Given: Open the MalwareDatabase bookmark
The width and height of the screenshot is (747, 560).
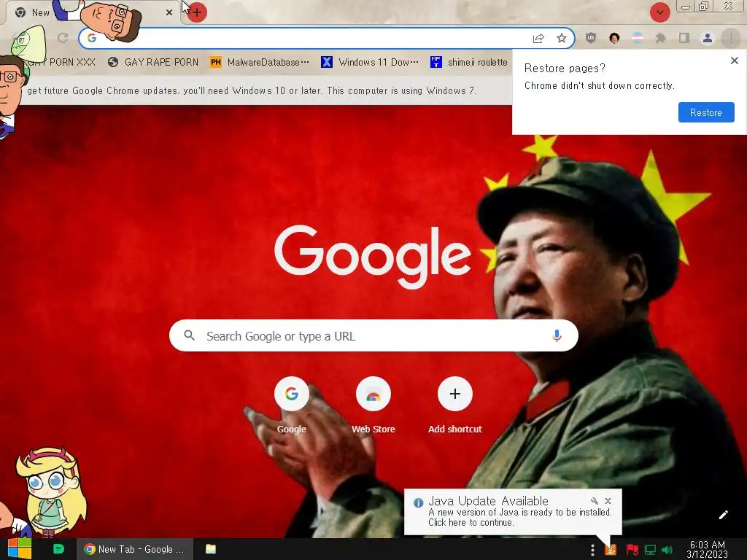Looking at the screenshot, I should pos(260,63).
